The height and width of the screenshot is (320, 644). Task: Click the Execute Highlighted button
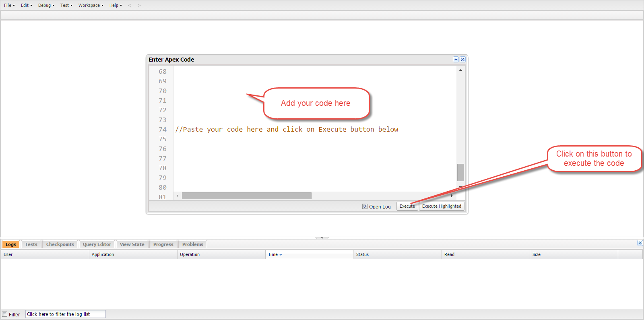(442, 206)
